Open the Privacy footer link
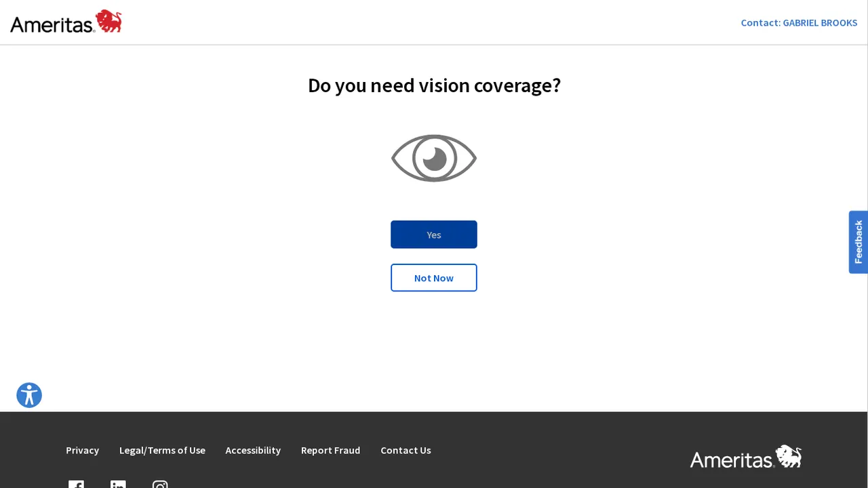868x488 pixels. point(82,450)
